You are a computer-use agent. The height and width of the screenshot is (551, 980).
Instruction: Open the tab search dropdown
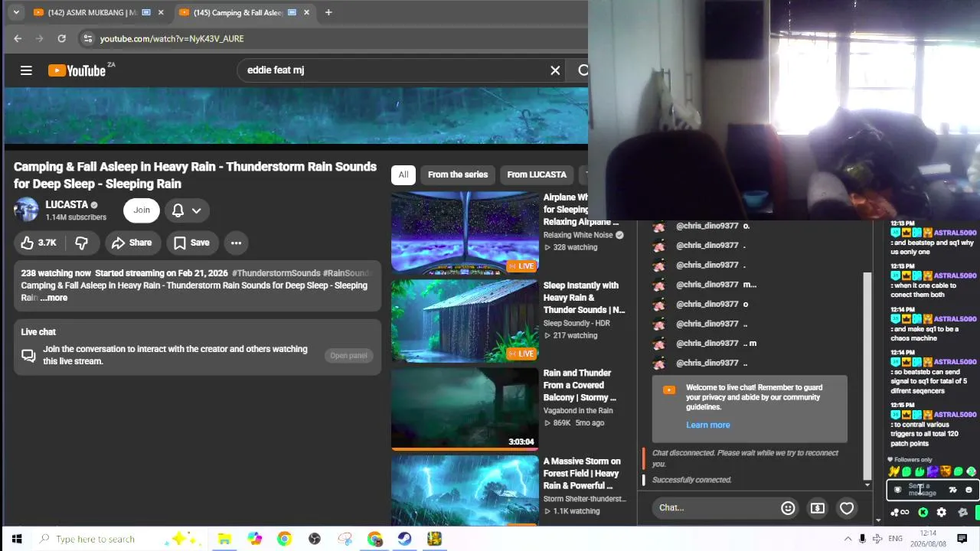pyautogui.click(x=16, y=12)
